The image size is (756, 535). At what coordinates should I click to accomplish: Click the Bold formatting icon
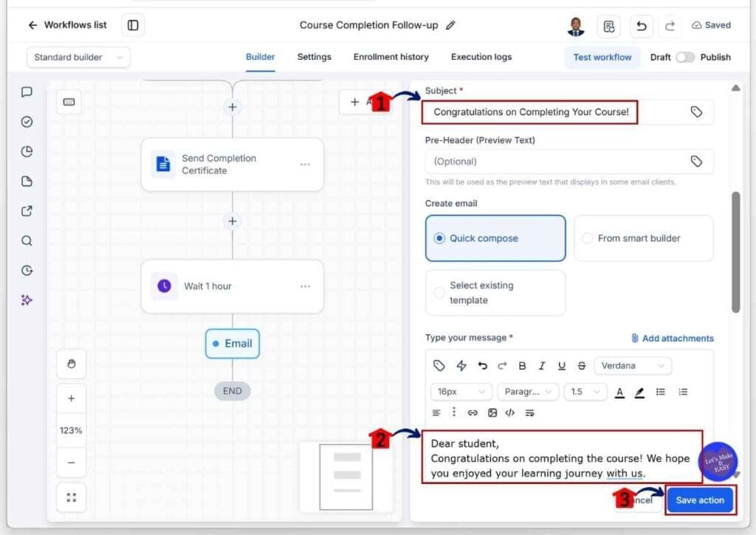[522, 366]
